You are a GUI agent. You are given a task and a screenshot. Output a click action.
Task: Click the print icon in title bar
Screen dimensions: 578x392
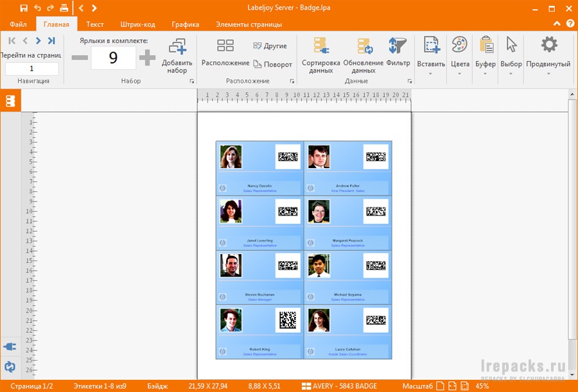coord(64,8)
